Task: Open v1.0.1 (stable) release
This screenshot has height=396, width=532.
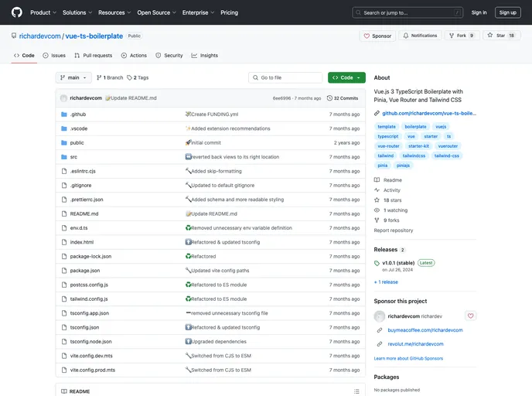Action: click(398, 263)
